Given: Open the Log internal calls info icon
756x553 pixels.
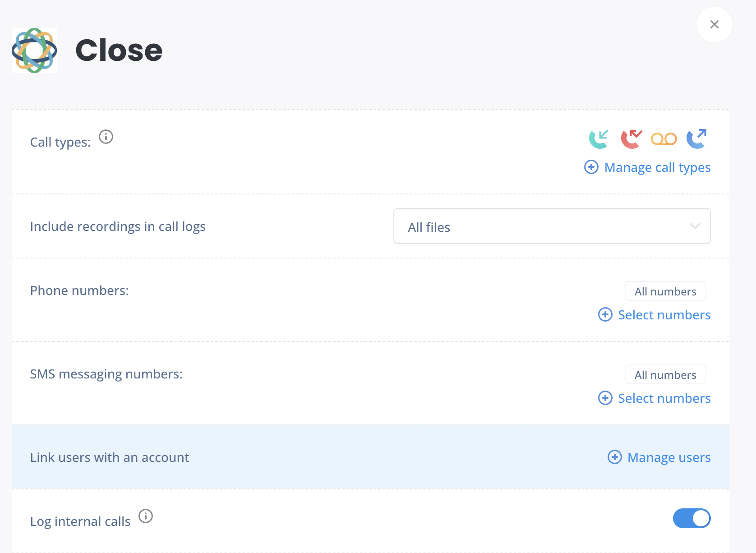Looking at the screenshot, I should pos(146,516).
